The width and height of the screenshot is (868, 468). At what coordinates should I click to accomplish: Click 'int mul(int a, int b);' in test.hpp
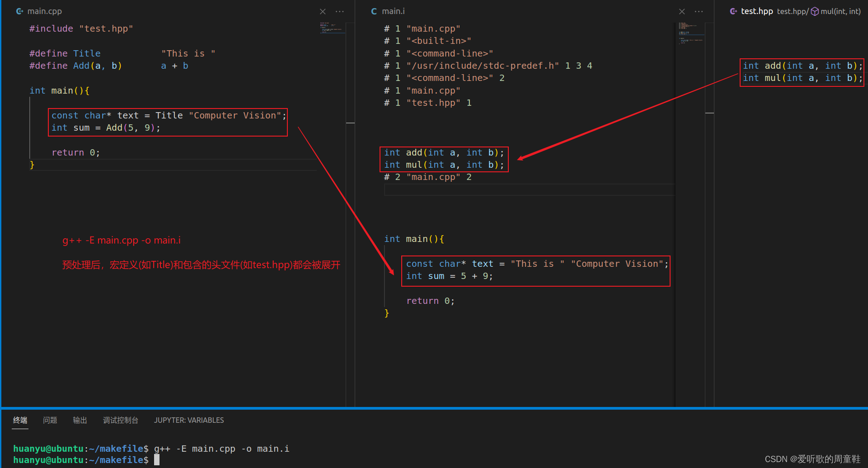pos(803,78)
